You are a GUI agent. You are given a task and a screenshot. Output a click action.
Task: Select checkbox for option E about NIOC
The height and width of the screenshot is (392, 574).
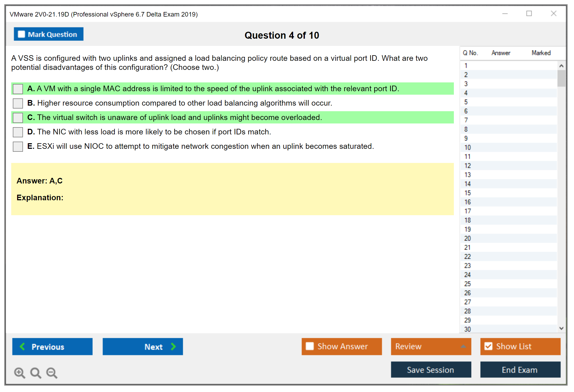click(18, 146)
